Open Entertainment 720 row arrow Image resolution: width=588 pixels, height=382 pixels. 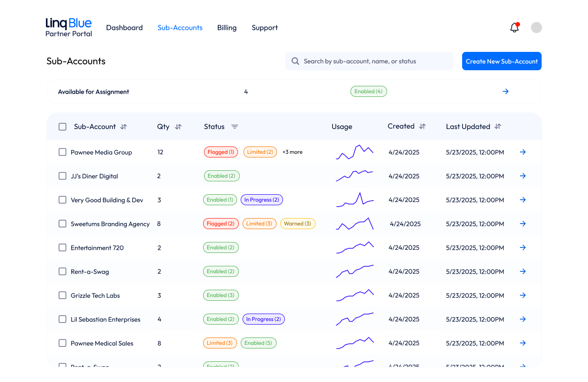[523, 247]
